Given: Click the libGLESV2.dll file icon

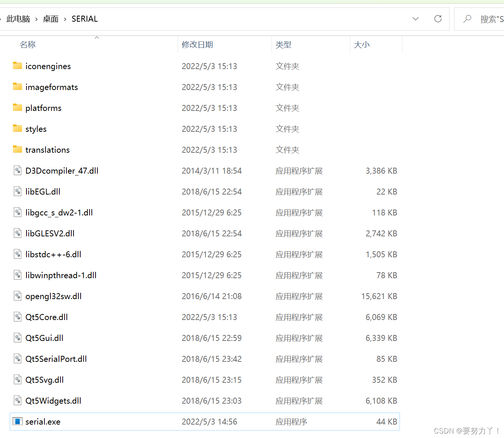Looking at the screenshot, I should 18,233.
